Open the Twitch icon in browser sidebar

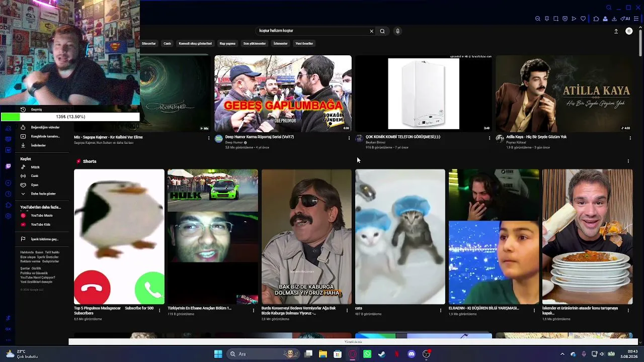click(8, 166)
